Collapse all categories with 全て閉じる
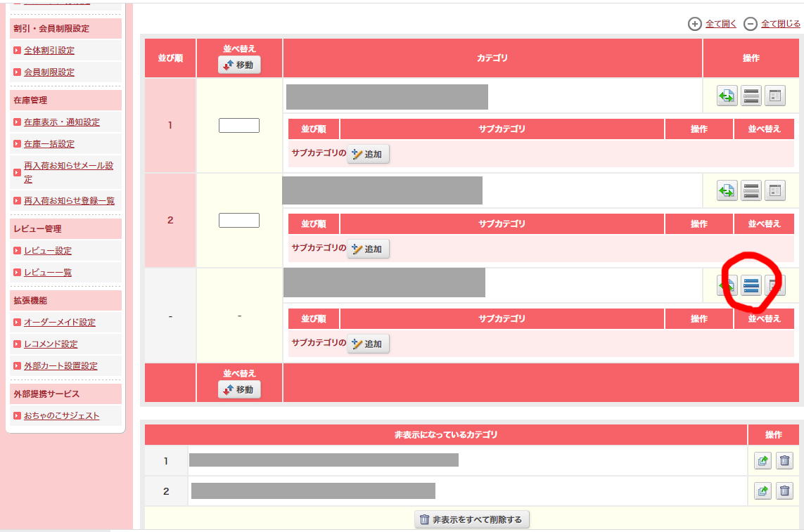804x532 pixels. tap(780, 24)
